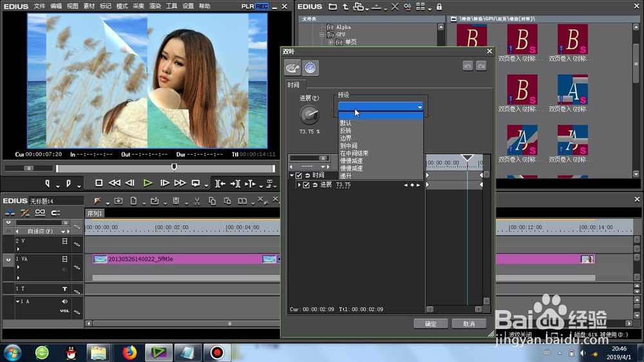Click the Cut scissors icon in timeline toolbar

196,201
